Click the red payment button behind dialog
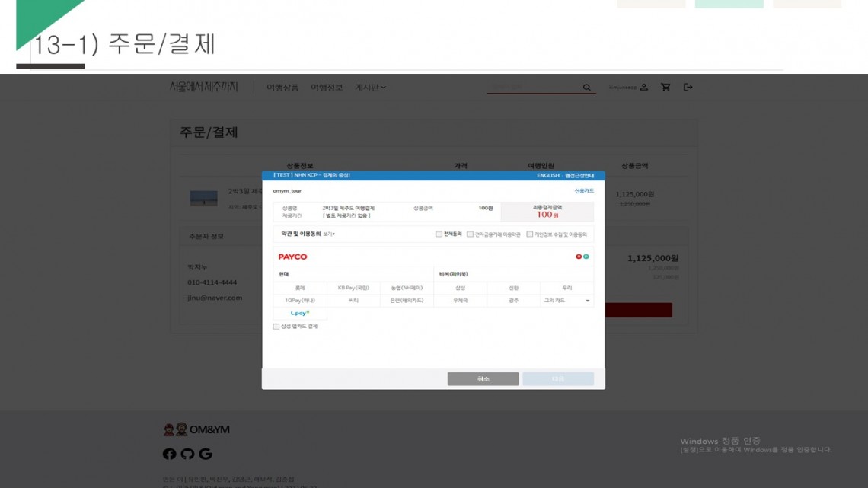868x488 pixels. pyautogui.click(x=638, y=310)
